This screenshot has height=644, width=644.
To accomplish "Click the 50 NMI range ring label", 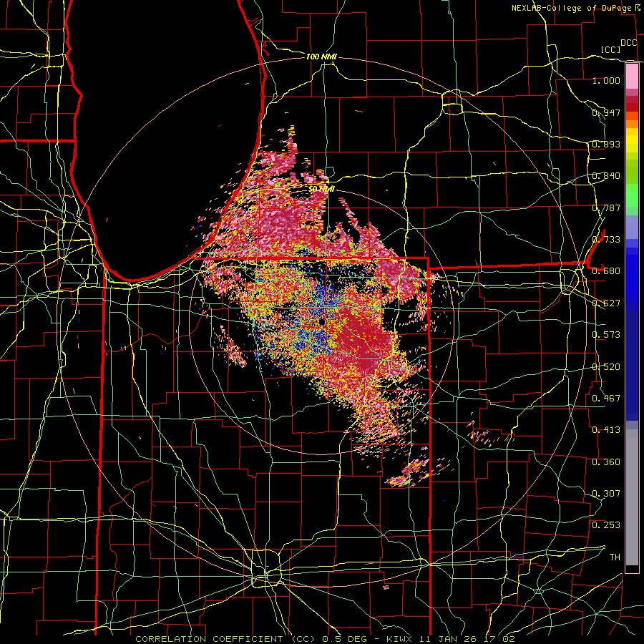I will point(321,189).
